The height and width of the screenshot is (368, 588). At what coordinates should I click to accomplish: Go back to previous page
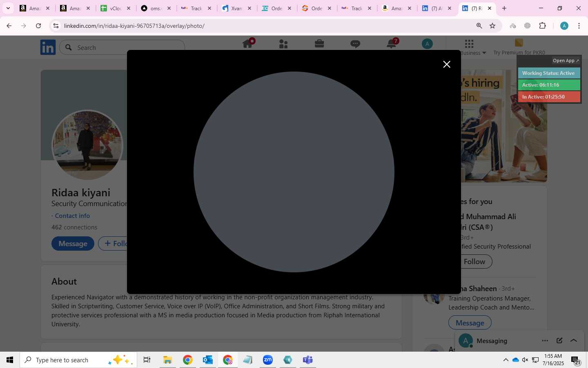[x=9, y=26]
